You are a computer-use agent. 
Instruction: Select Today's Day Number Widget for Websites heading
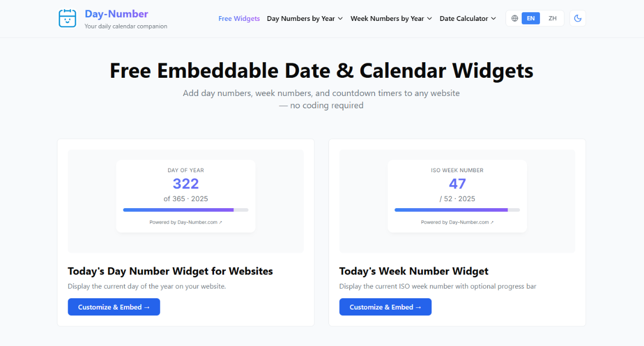(x=170, y=271)
